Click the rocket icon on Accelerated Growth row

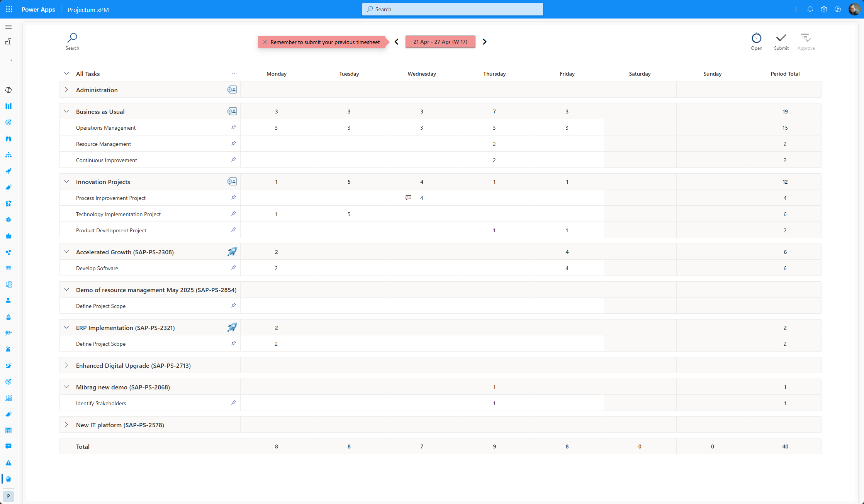click(232, 252)
